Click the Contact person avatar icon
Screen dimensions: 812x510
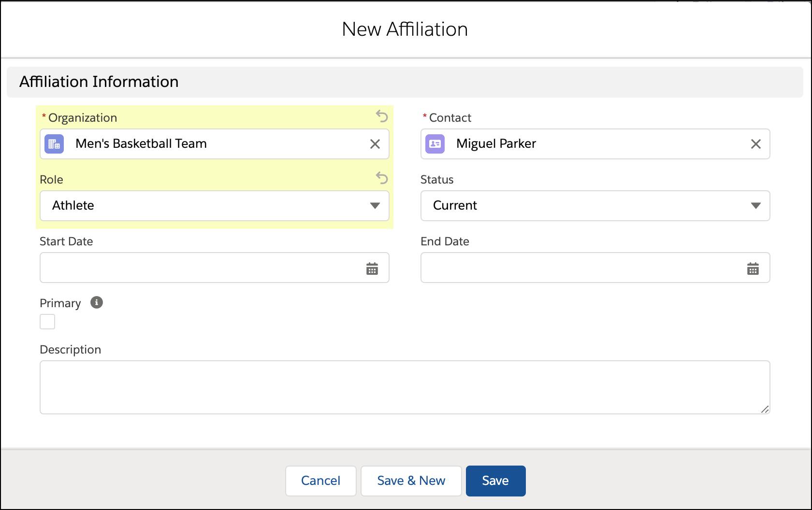coord(435,143)
